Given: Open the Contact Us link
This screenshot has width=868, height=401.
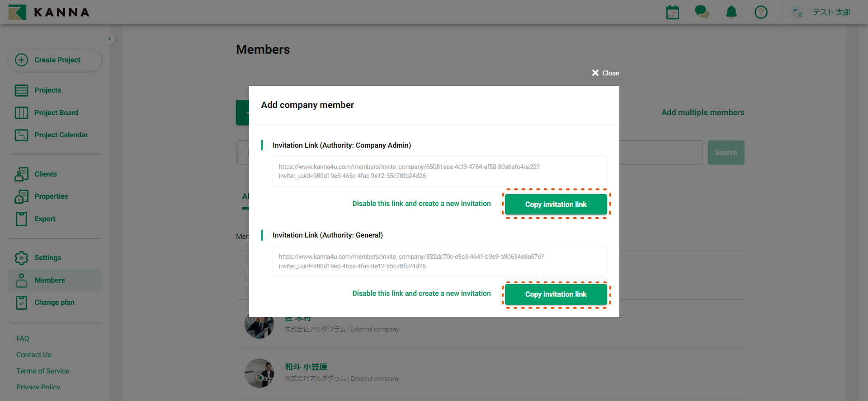Looking at the screenshot, I should coord(34,355).
